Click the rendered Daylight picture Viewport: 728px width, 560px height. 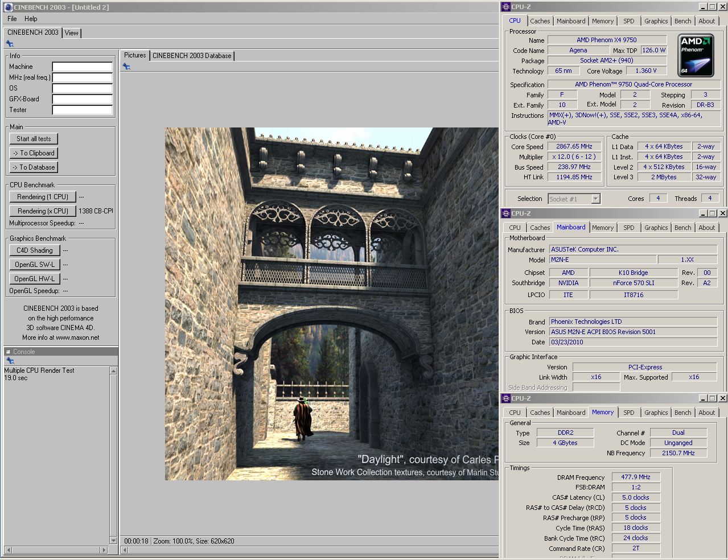332,304
